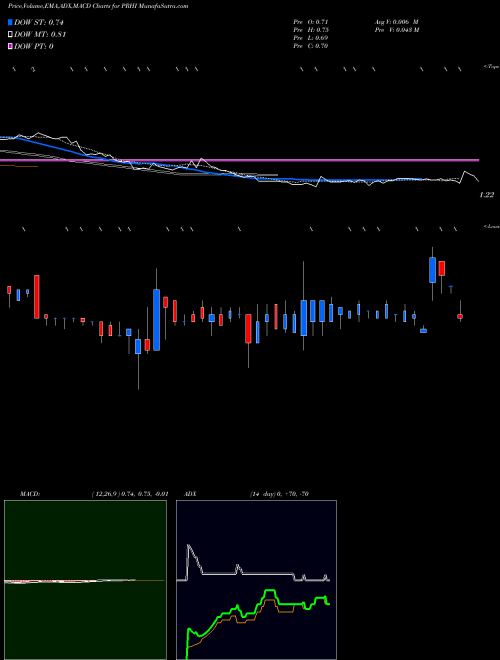The height and width of the screenshot is (660, 500).
Task: Click inside the dark blue ADX chart panel
Action: 256,580
